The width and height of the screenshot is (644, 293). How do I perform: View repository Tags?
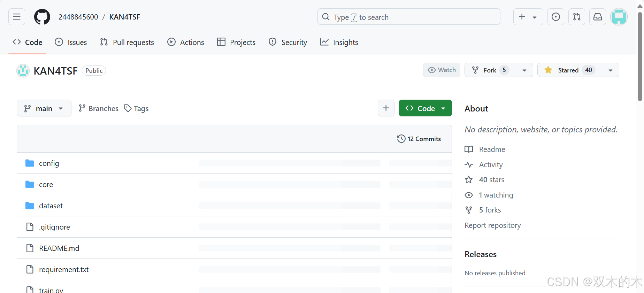[x=136, y=108]
